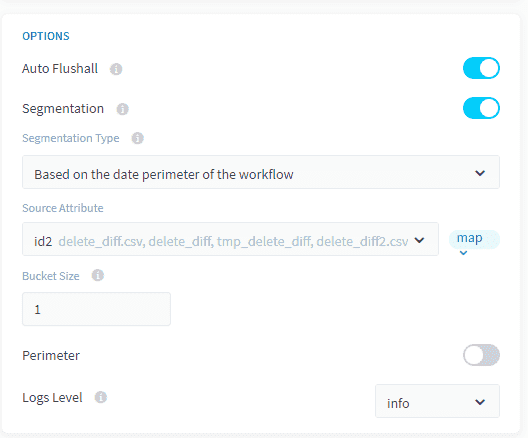Click the small chevron below the map tag
The height and width of the screenshot is (438, 528).
[463, 253]
